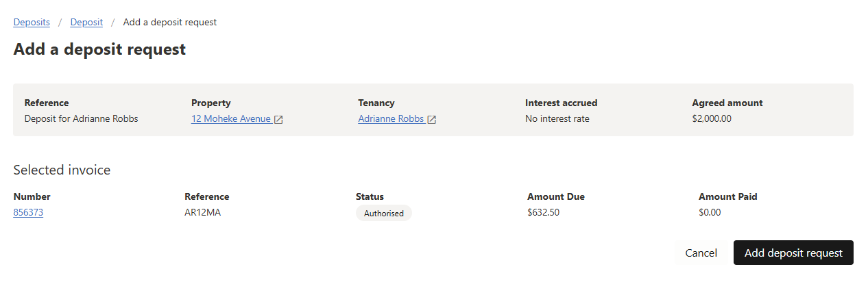Click 'Deposit for Adrianne Robbs' reference text

click(x=82, y=119)
